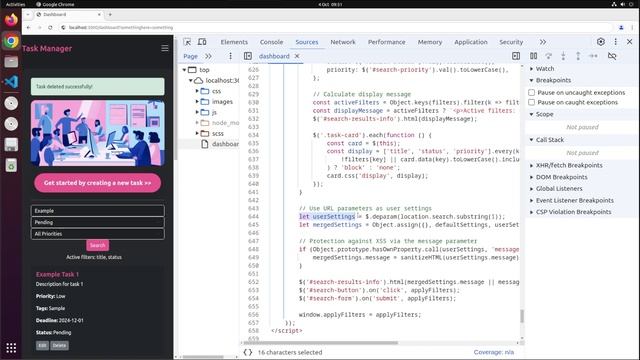The width and height of the screenshot is (640, 360).
Task: Select the Page navigator tab
Action: (x=191, y=56)
